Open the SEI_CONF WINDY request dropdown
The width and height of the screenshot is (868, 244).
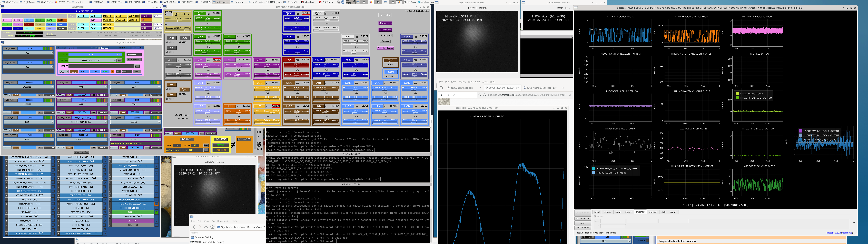tap(135, 139)
